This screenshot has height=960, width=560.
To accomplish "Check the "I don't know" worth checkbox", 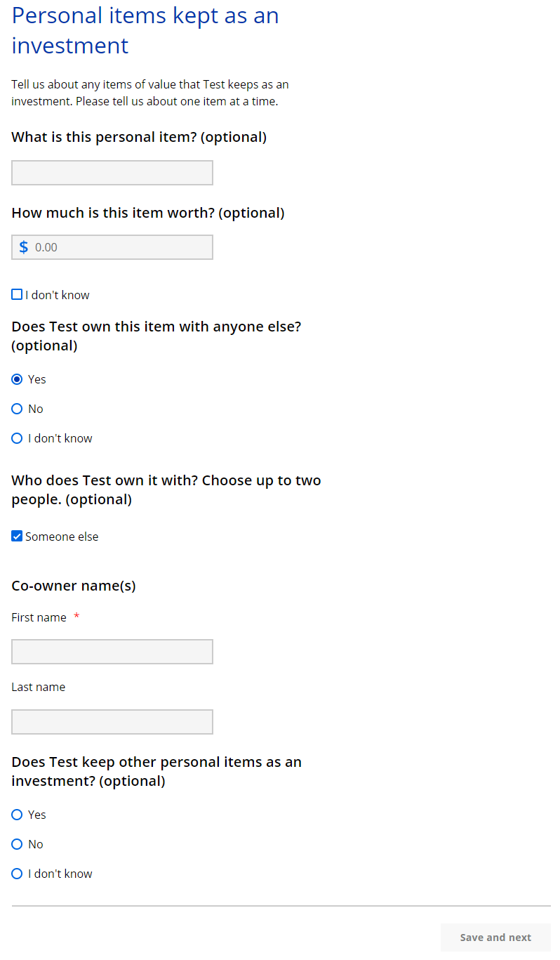I will (17, 295).
